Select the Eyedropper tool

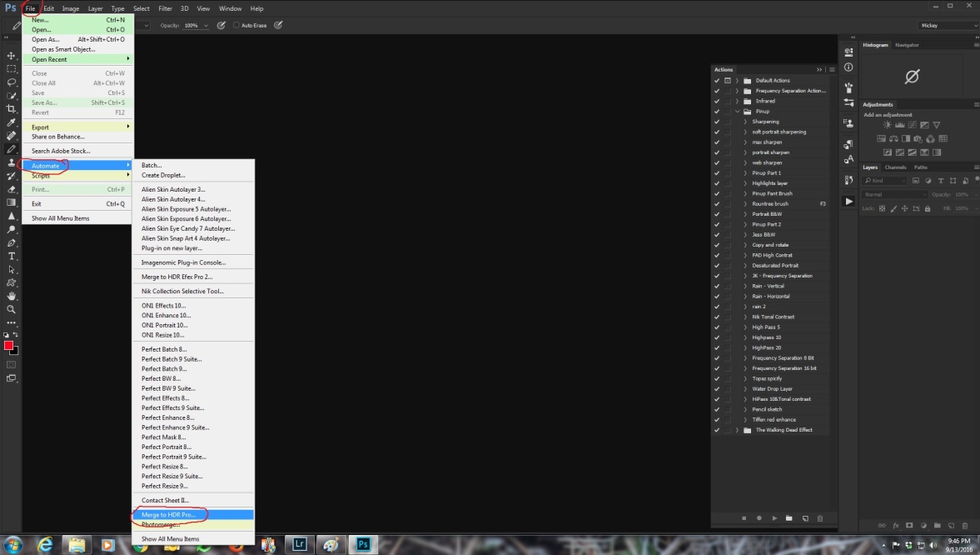tap(12, 122)
